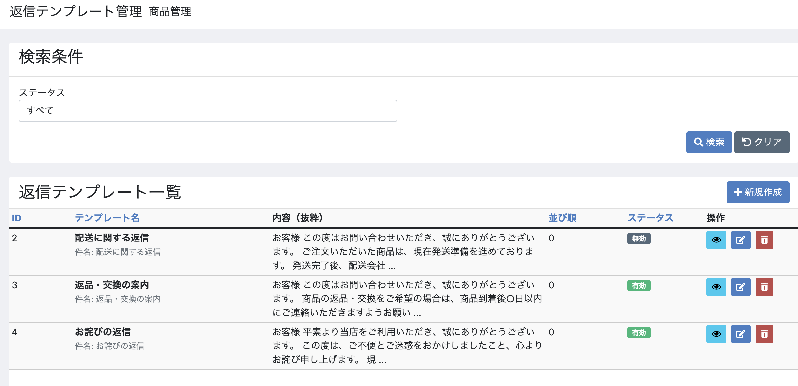This screenshot has height=386, width=798.
Task: Sort by 並び順 column header
Action: coord(562,218)
